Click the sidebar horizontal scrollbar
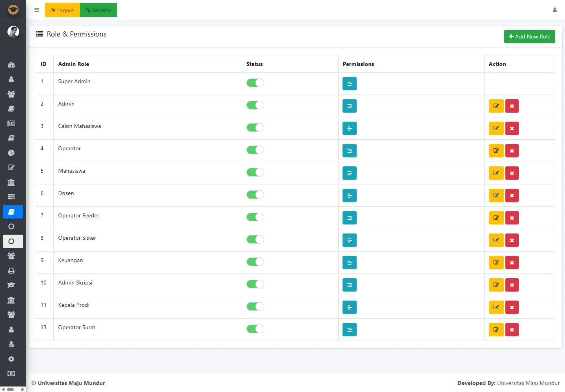Viewport: 565px width, 392px height. tap(11, 389)
